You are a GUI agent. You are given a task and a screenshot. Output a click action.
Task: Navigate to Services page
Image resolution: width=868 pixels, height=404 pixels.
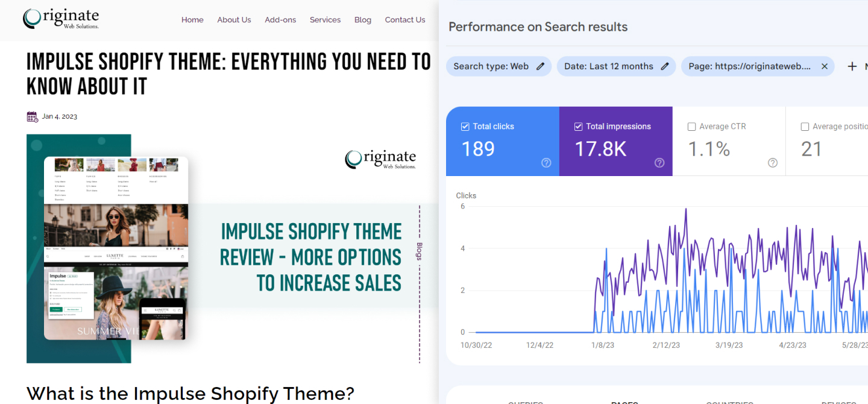click(x=325, y=20)
